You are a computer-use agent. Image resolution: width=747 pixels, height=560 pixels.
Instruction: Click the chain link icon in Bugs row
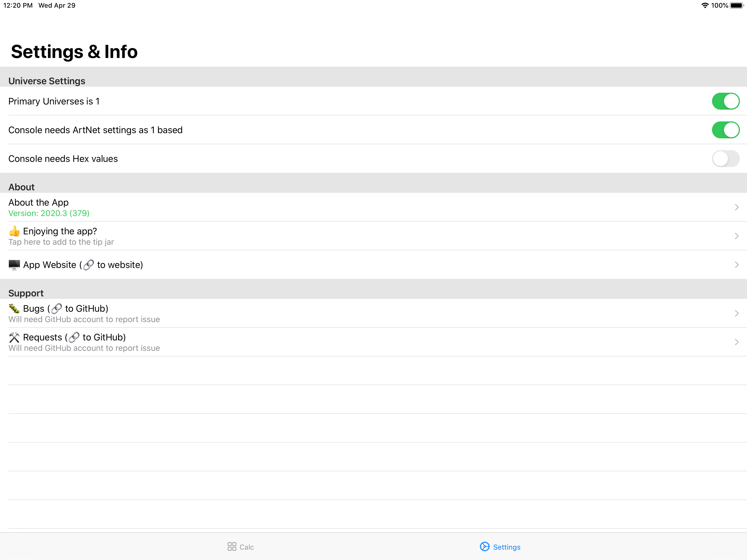click(x=56, y=308)
